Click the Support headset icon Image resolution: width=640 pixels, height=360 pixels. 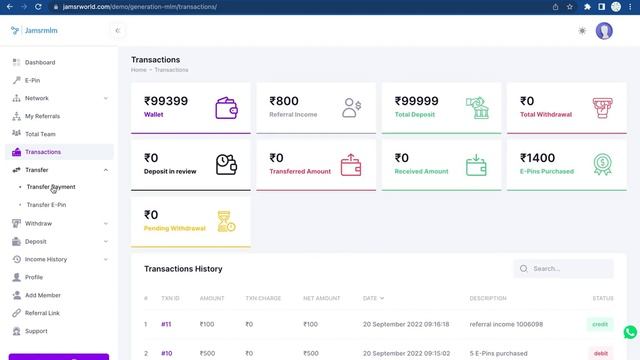pyautogui.click(x=16, y=331)
